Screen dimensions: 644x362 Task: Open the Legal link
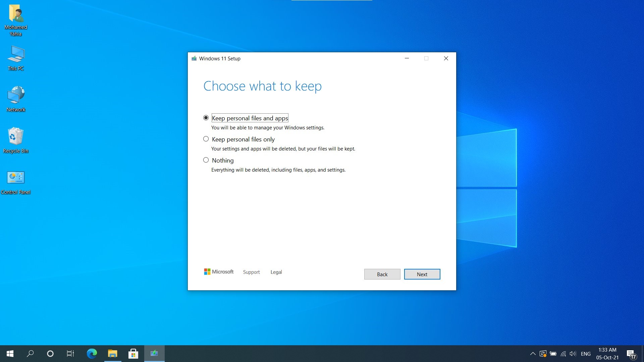(276, 272)
